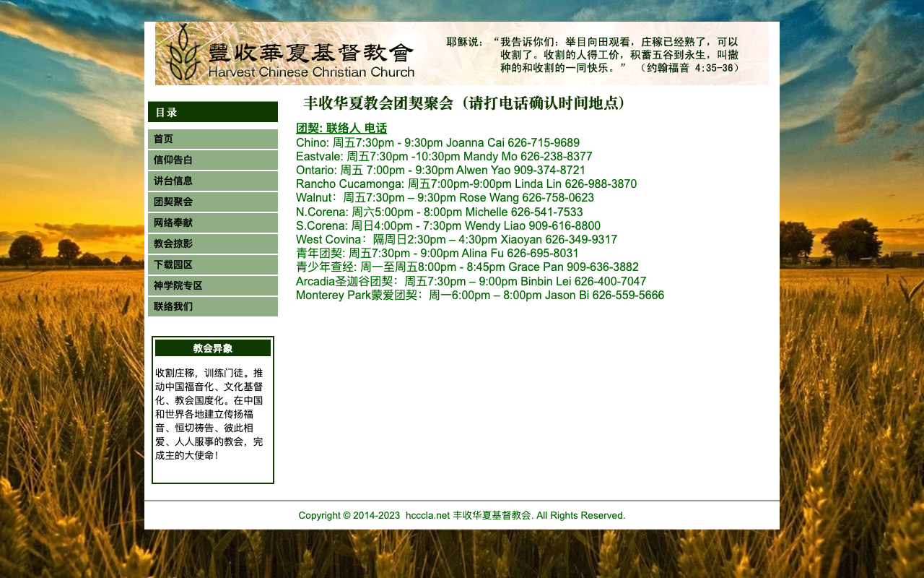924x578 pixels.
Task: Select the Chino fellowship row
Action: [437, 143]
